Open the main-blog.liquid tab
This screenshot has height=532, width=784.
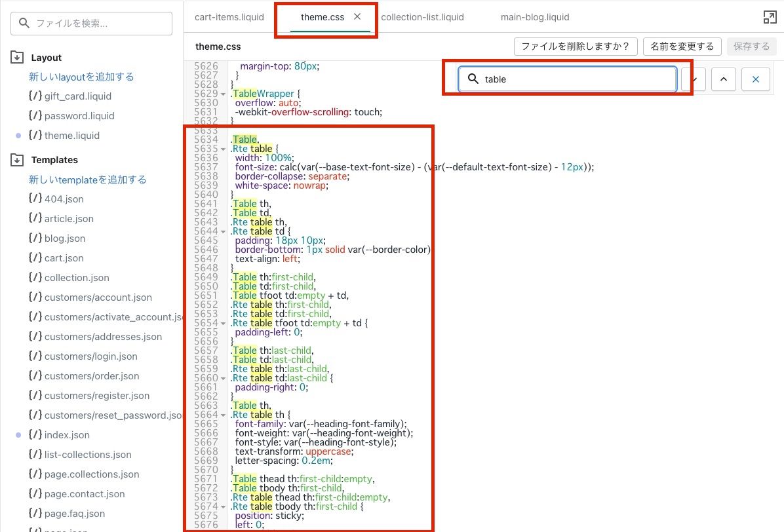535,17
